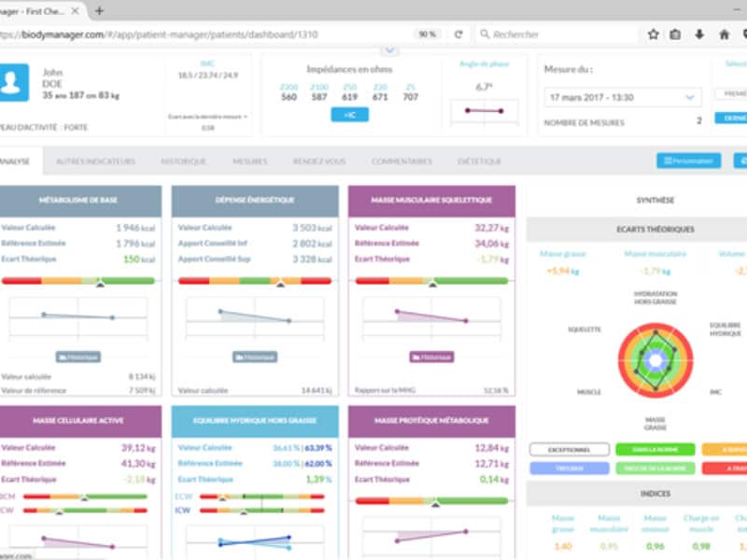Open Historique under Métabolisme de base
Image resolution: width=747 pixels, height=560 pixels.
[x=78, y=357]
